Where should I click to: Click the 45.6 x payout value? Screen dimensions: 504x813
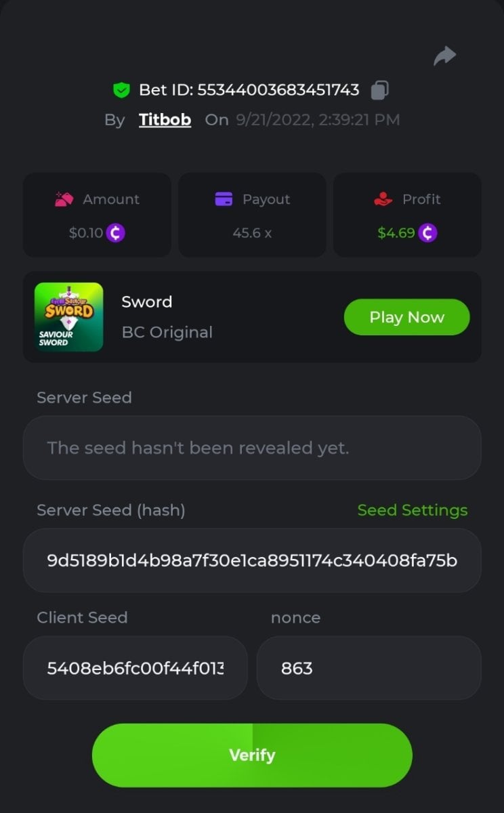[252, 233]
